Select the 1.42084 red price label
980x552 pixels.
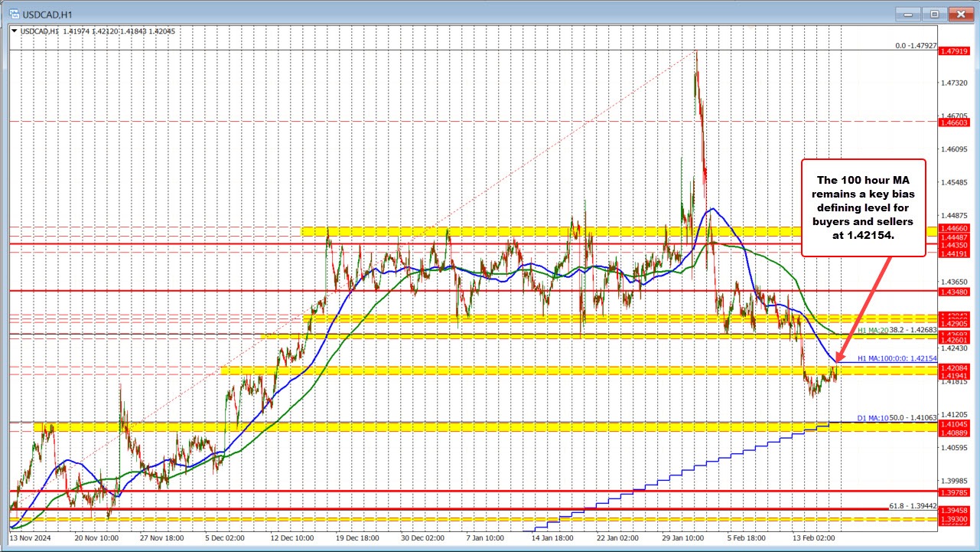[954, 368]
